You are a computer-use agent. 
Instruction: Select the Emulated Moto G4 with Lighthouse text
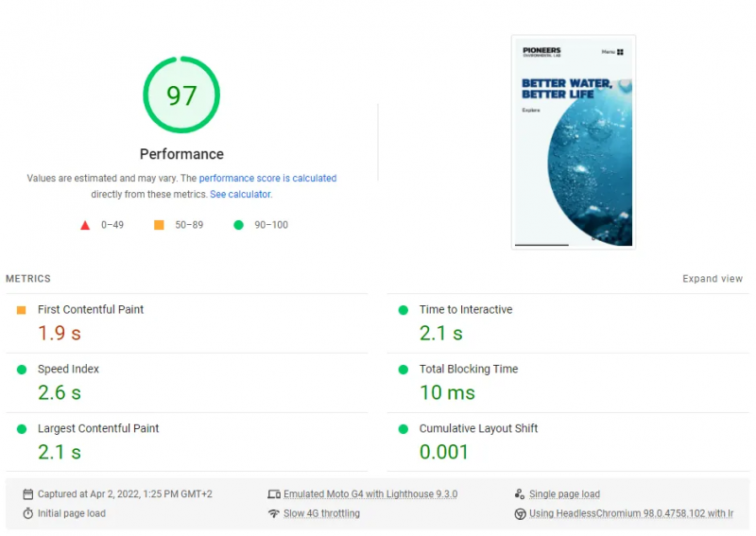click(372, 494)
